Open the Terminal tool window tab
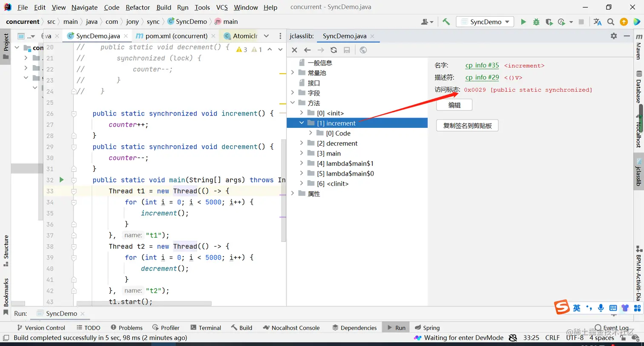 206,328
